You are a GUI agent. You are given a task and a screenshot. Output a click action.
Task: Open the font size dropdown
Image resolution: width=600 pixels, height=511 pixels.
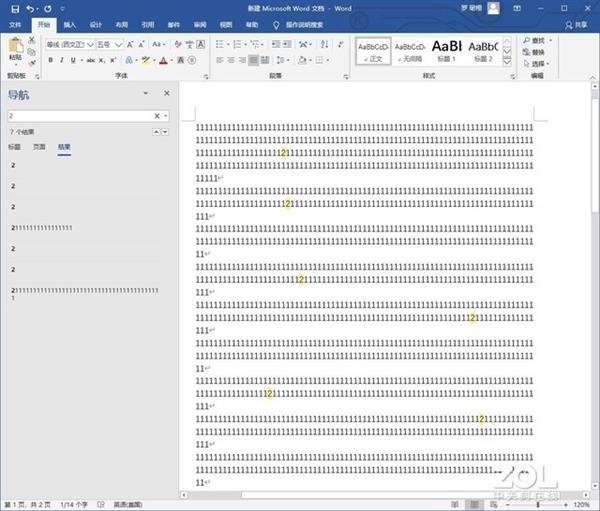119,45
